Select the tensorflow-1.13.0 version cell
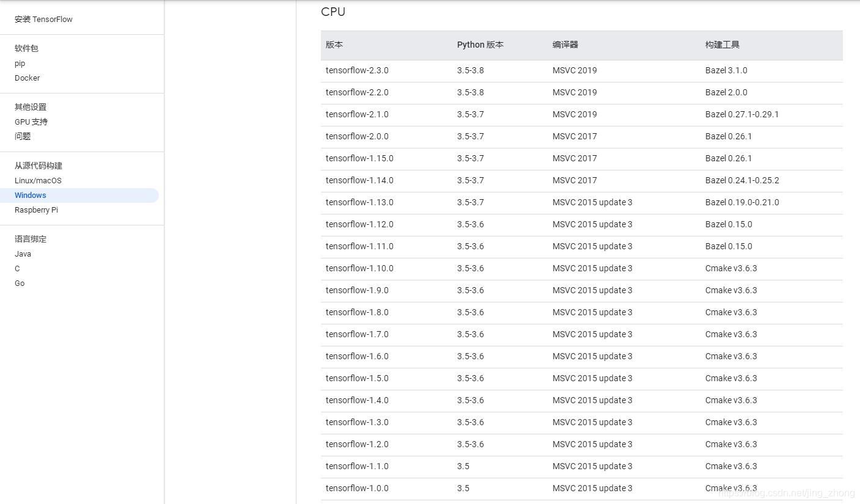Screen dimensions: 860x504 359,202
